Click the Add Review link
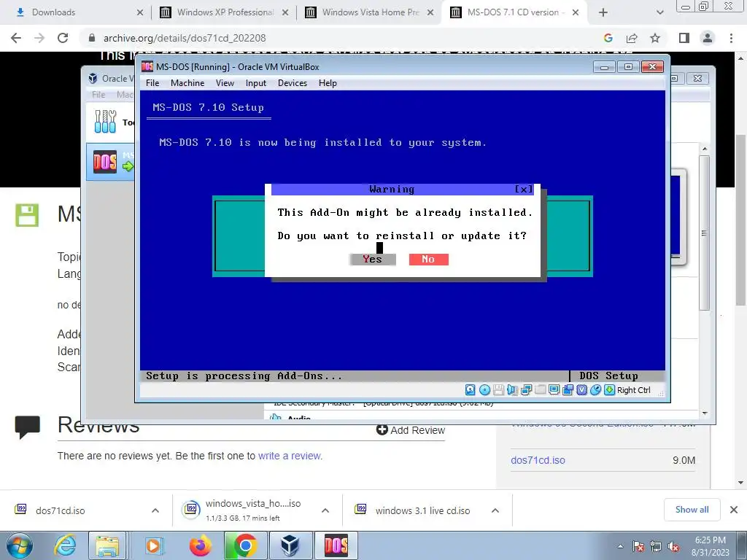Screen dimensions: 747x560 [411, 430]
